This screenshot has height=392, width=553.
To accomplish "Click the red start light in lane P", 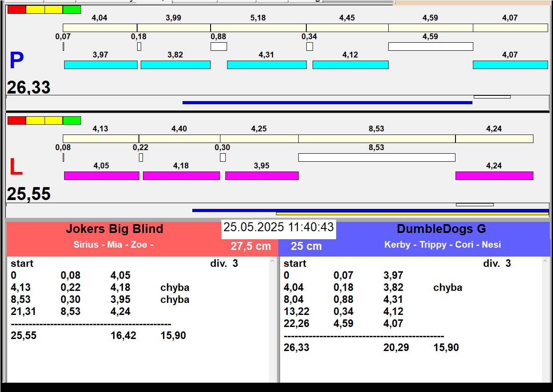I will [x=17, y=9].
